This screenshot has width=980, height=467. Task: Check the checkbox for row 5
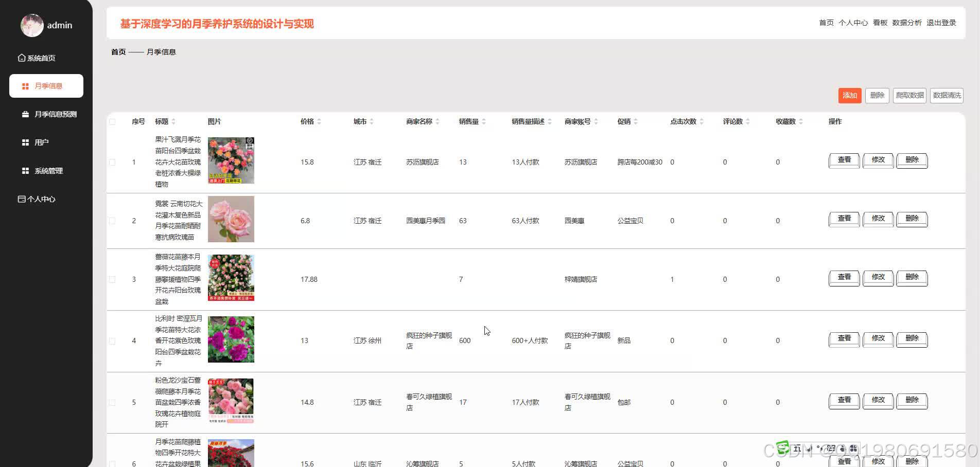click(112, 402)
